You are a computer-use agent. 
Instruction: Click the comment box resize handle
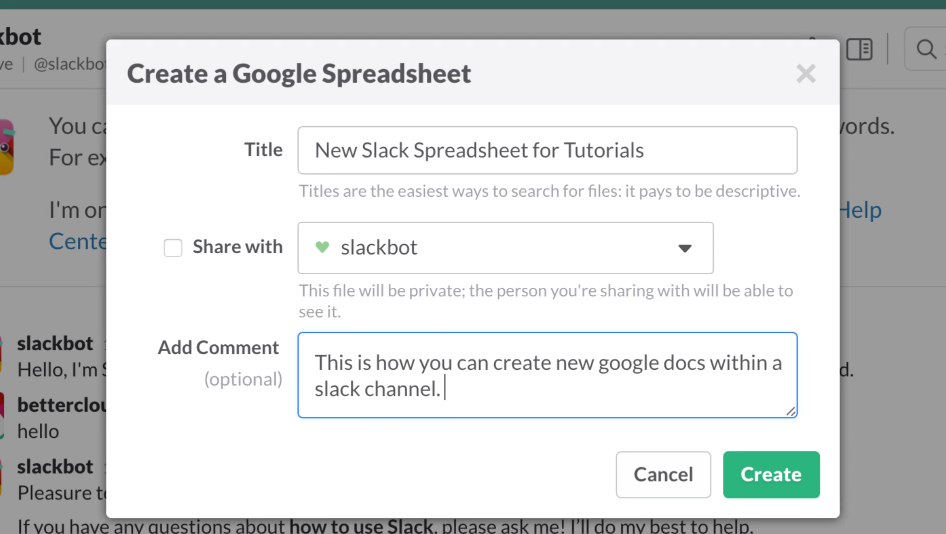tap(790, 411)
